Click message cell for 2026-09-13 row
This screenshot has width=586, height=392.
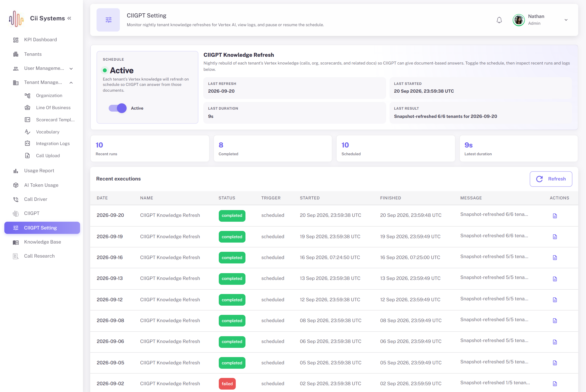coord(494,278)
